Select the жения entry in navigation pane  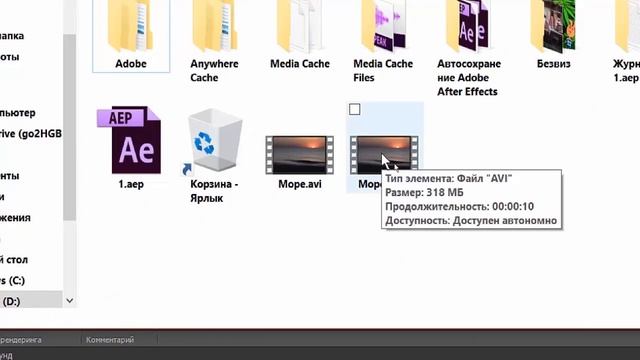pyautogui.click(x=15, y=218)
